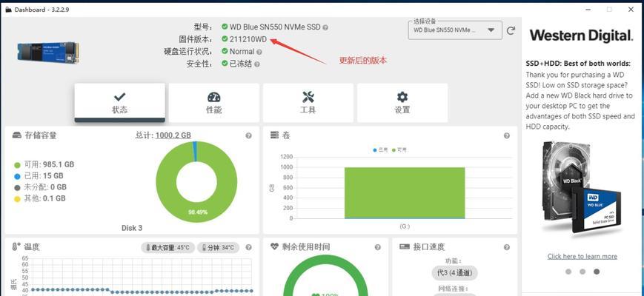Click the WD Black and Blue drives ad image
The width and height of the screenshot is (644, 296).
click(x=581, y=189)
